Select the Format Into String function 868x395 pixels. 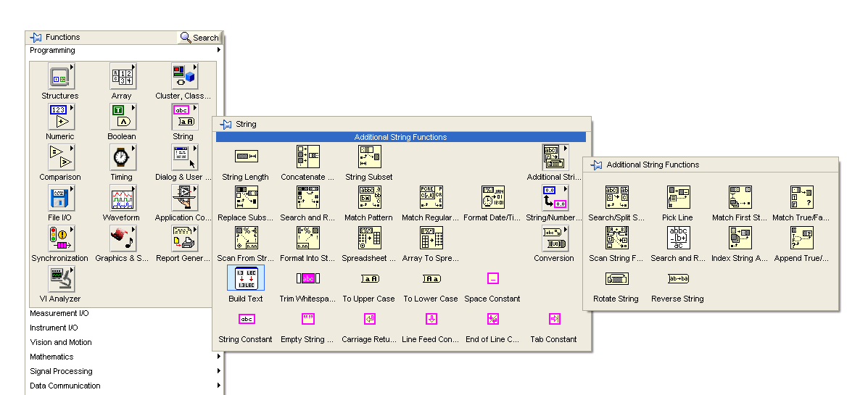pos(307,238)
